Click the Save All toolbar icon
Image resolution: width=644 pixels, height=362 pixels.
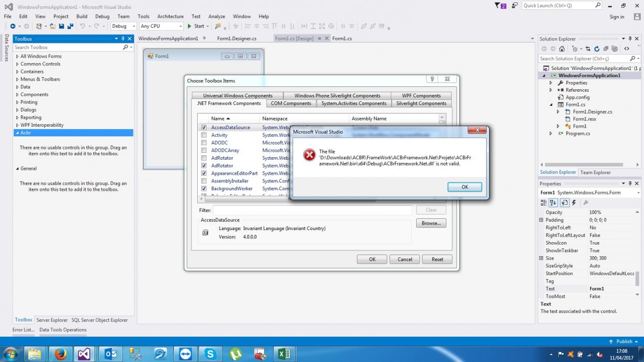click(70, 26)
